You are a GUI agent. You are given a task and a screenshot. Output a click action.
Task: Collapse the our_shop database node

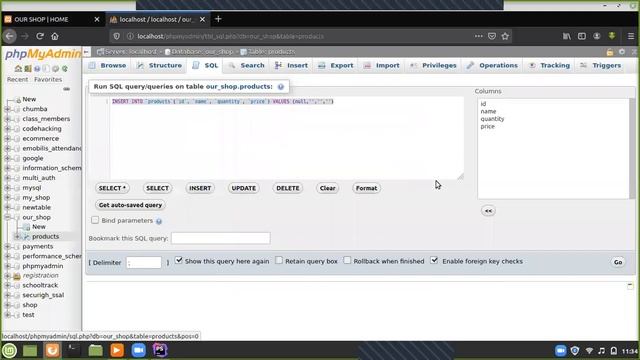pyautogui.click(x=7, y=217)
